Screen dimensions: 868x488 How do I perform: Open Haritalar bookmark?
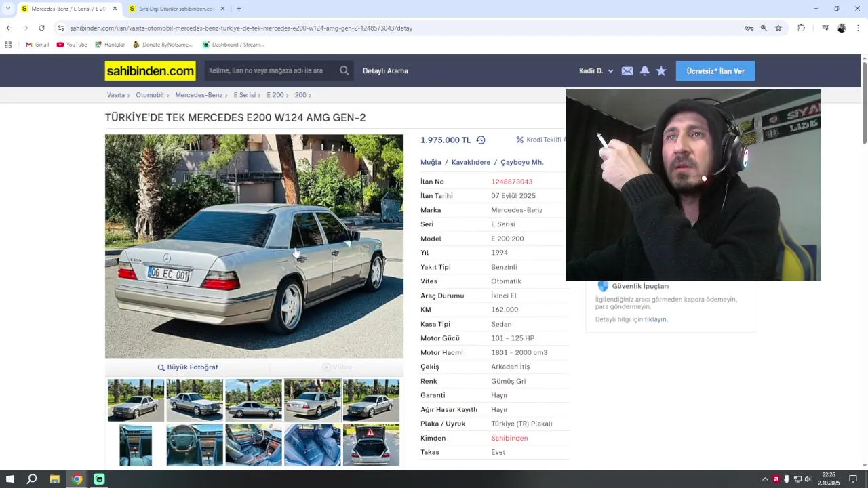coord(110,45)
